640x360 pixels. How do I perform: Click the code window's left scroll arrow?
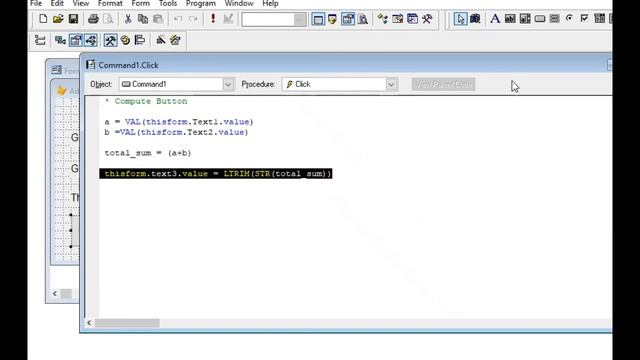(89, 323)
